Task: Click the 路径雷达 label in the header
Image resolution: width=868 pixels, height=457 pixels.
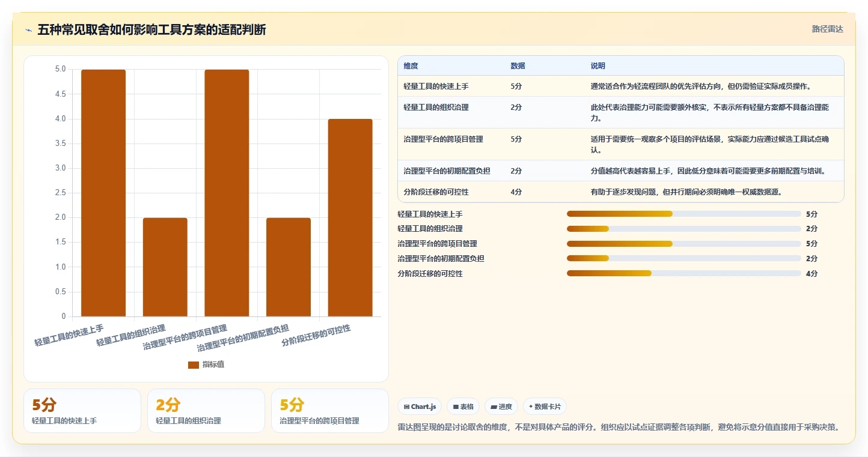Action: coord(828,29)
